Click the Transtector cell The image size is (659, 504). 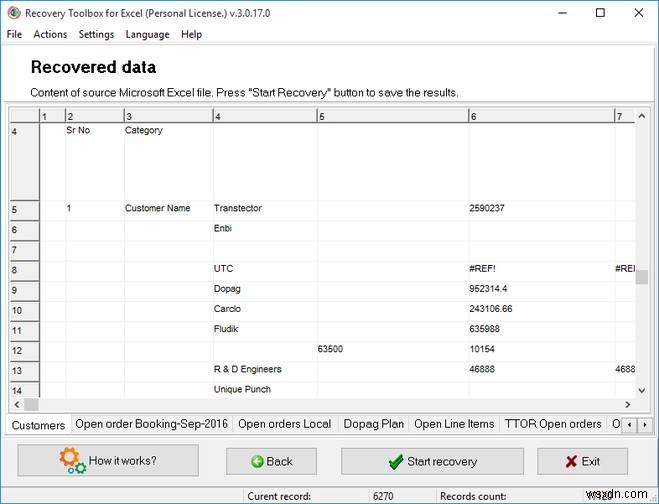(265, 210)
